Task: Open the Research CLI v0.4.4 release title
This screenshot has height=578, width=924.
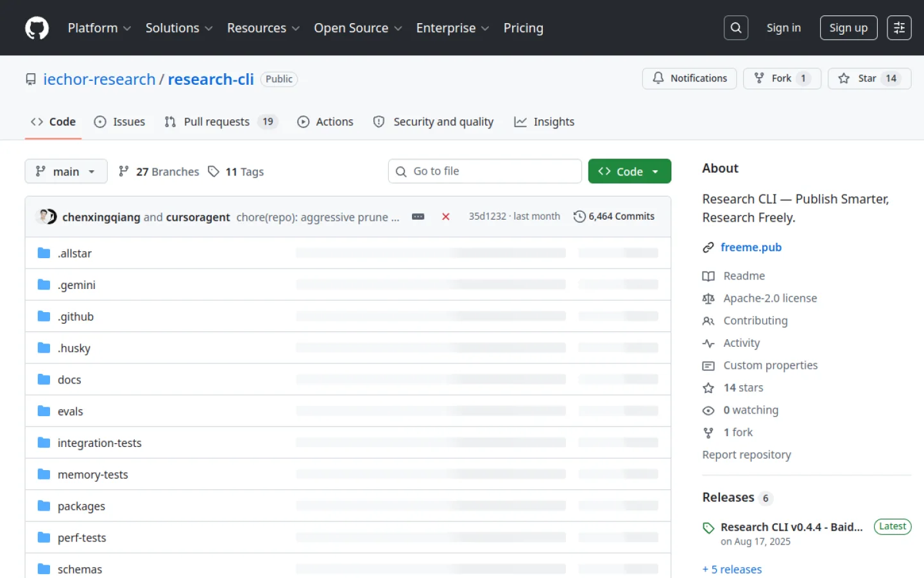Action: click(792, 527)
